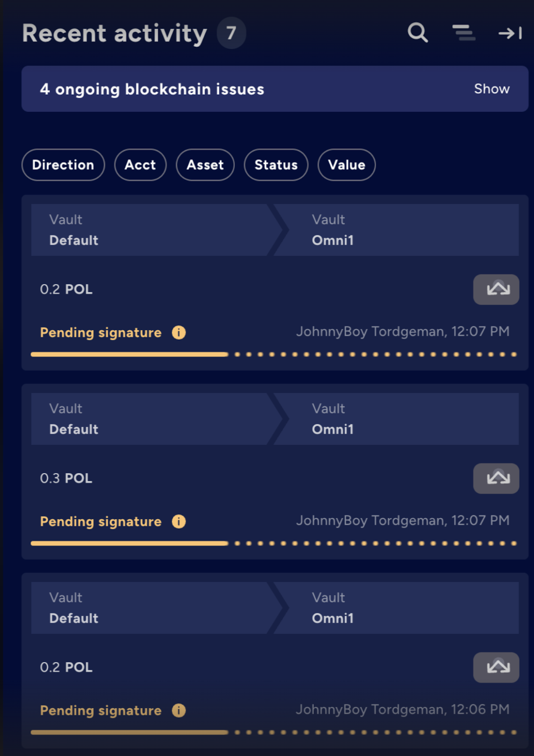
Task: Click the 0.3 POL transaction progress bar
Action: pyautogui.click(x=274, y=543)
